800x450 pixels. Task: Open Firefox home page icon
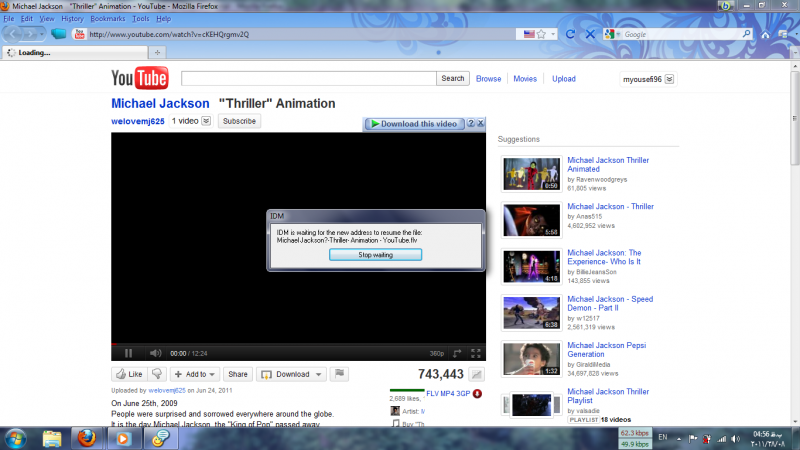point(765,34)
